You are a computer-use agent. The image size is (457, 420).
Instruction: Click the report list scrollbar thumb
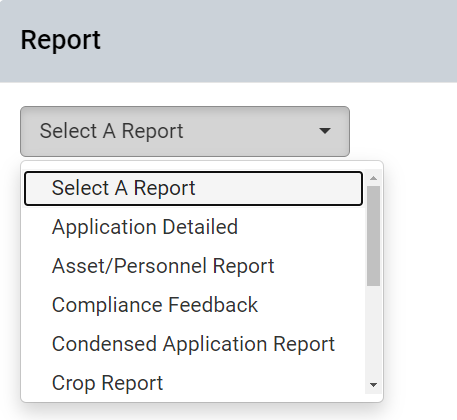tap(373, 236)
